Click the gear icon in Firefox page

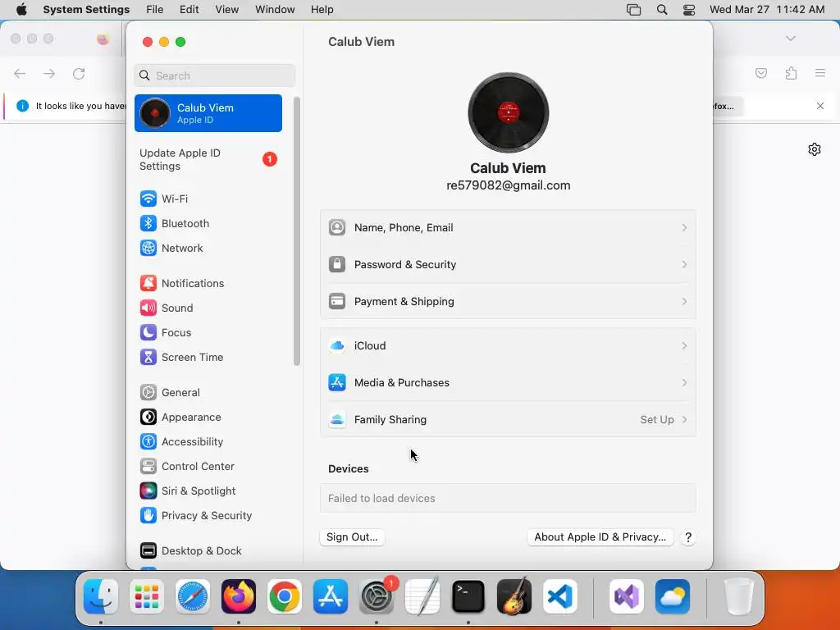click(x=815, y=149)
